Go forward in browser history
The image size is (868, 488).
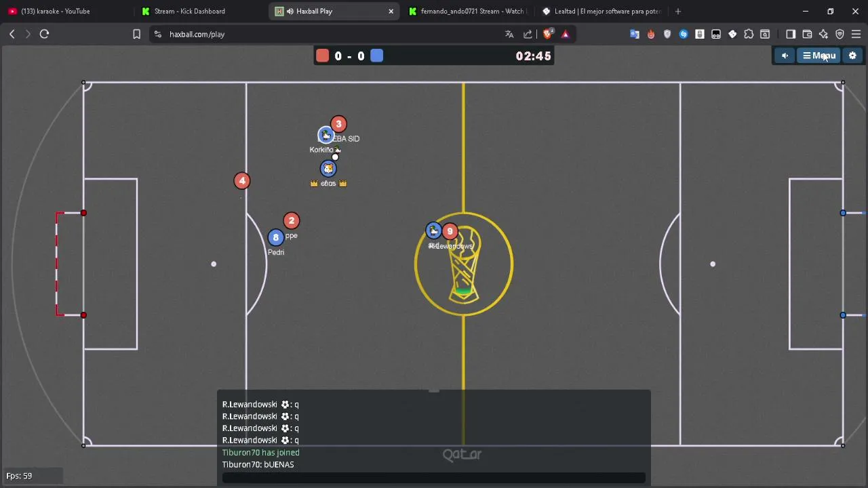28,34
